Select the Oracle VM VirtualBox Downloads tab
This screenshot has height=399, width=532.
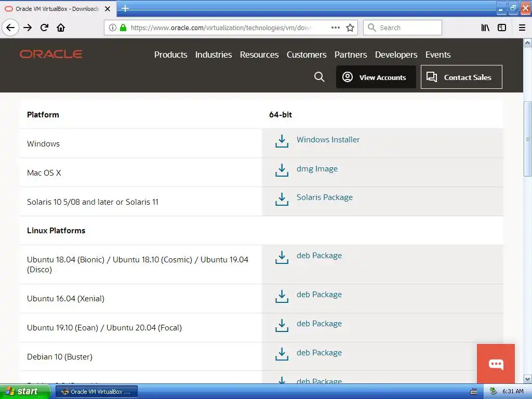(58, 9)
